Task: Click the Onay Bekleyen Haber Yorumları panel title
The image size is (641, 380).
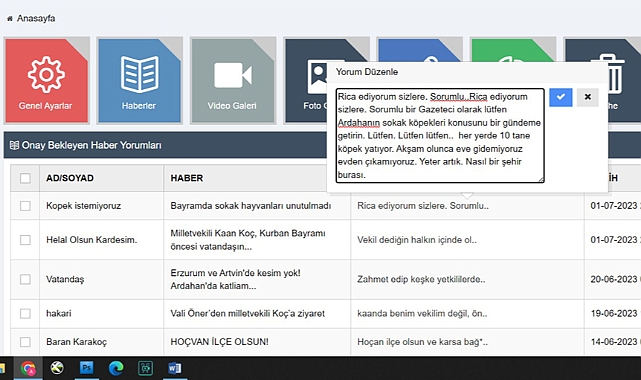Action: [x=91, y=145]
